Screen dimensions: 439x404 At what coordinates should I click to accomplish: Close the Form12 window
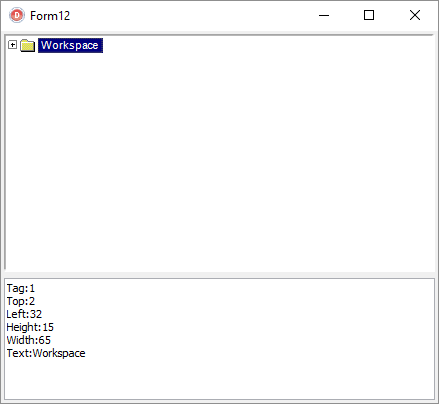click(x=415, y=15)
